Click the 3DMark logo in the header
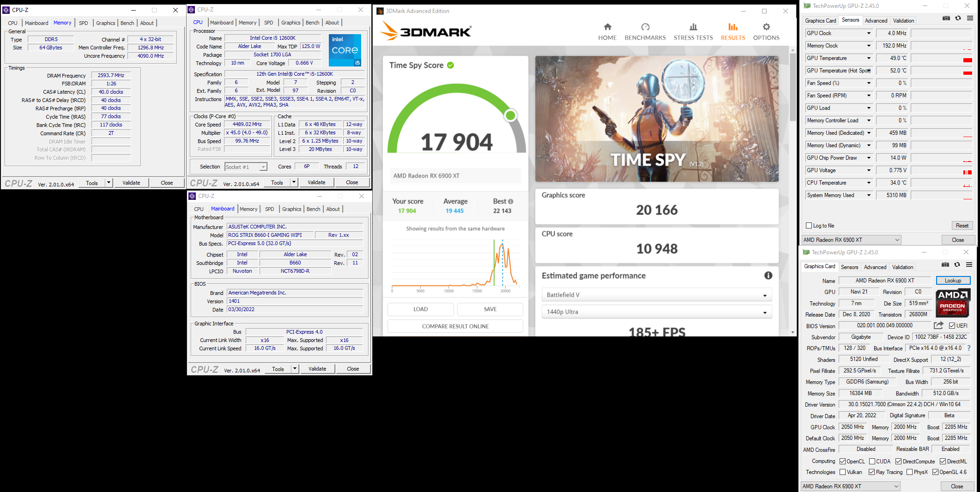Viewport: 980px width, 492px height. coord(425,32)
